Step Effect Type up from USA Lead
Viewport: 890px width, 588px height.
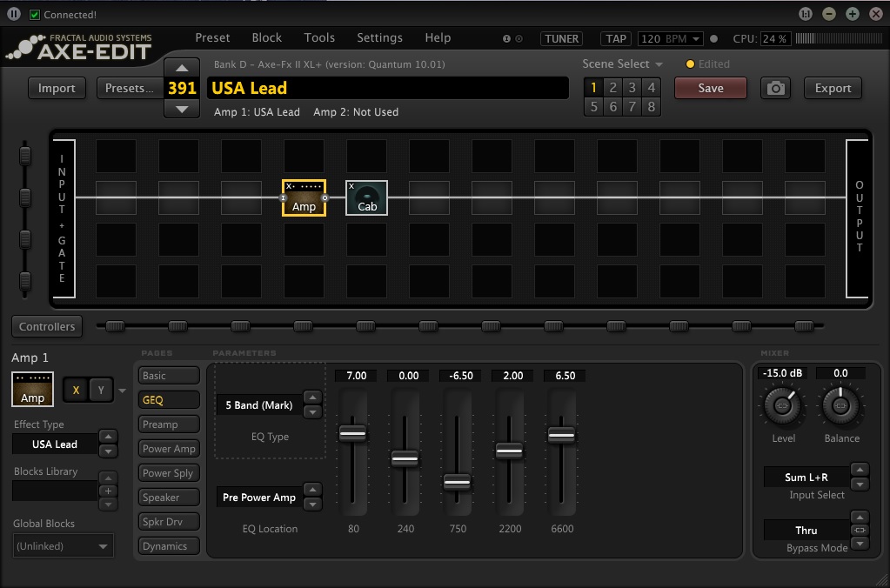pos(108,437)
